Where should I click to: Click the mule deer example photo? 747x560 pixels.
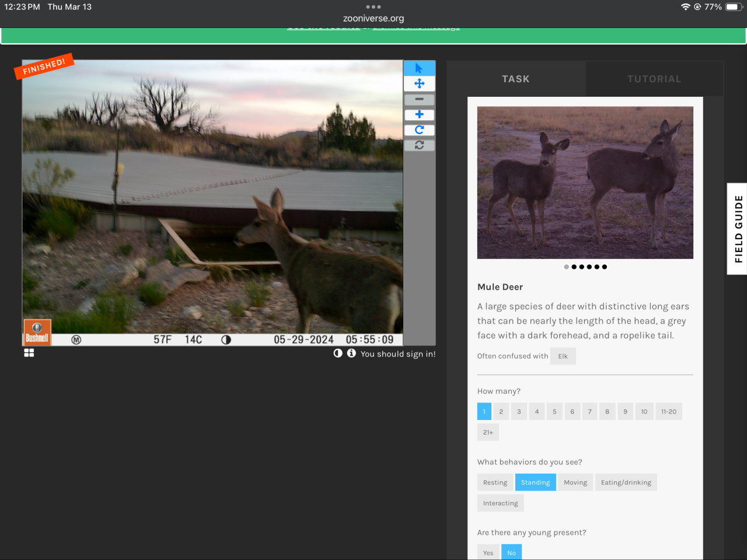(x=585, y=183)
